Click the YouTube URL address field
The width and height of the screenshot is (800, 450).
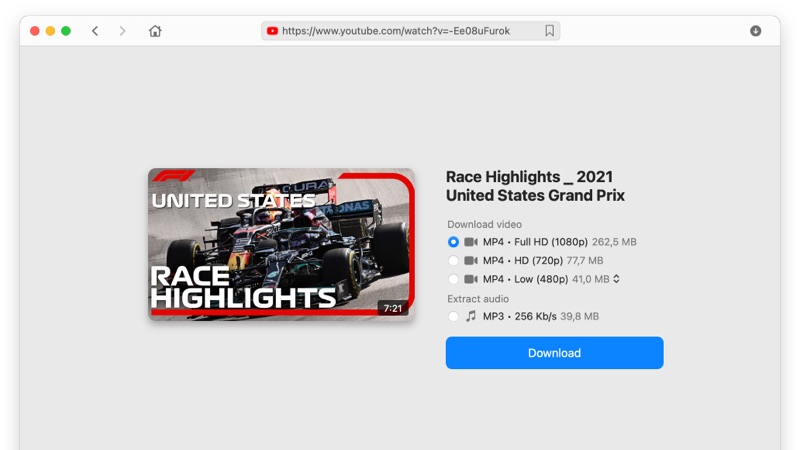point(410,31)
